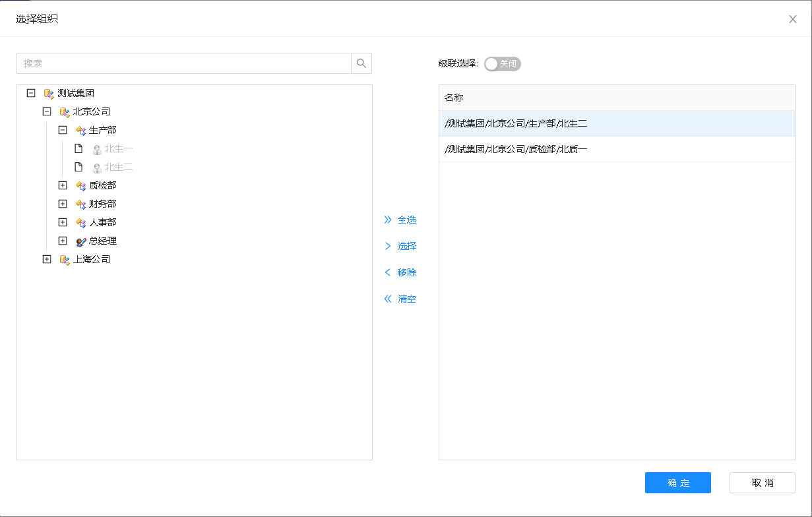
Task: Select the 北生二 row in the selected list
Action: coord(616,123)
